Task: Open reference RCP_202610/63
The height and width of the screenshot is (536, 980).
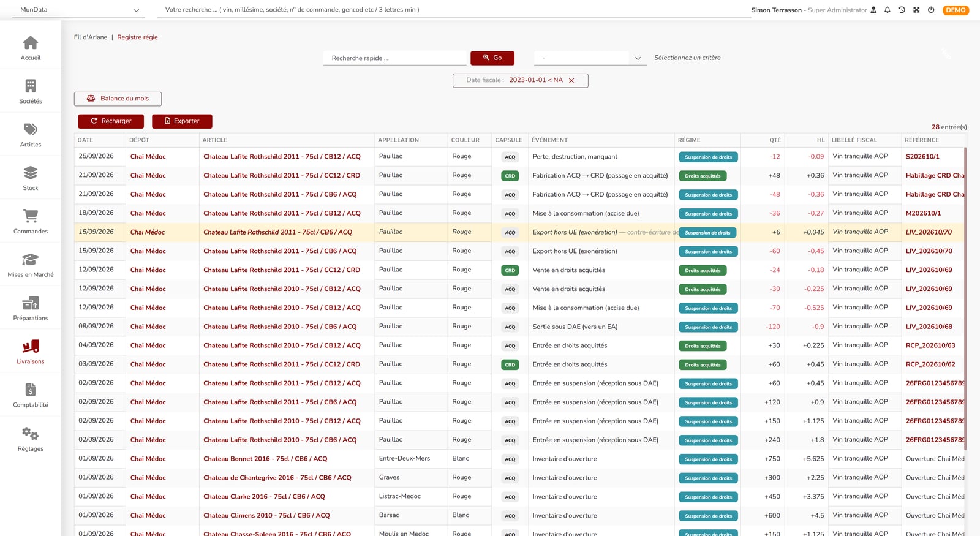Action: click(x=930, y=345)
